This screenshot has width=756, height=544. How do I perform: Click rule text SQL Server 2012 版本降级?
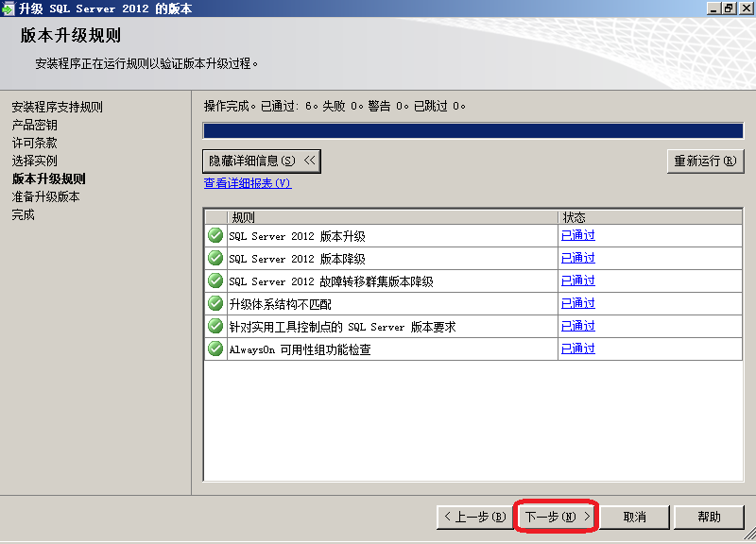tap(297, 259)
